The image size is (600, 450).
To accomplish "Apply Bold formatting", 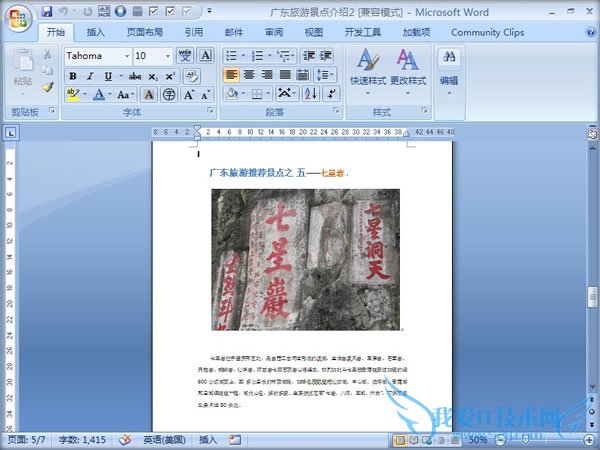I will pos(73,76).
